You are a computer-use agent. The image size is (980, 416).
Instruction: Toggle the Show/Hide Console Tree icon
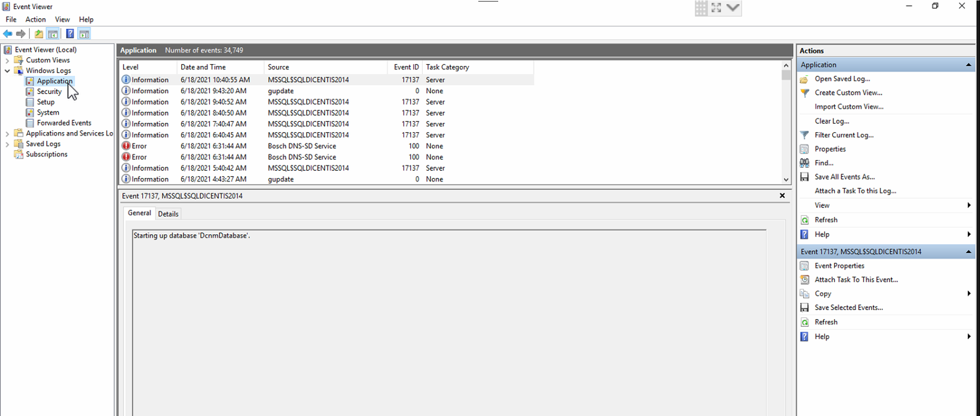53,34
